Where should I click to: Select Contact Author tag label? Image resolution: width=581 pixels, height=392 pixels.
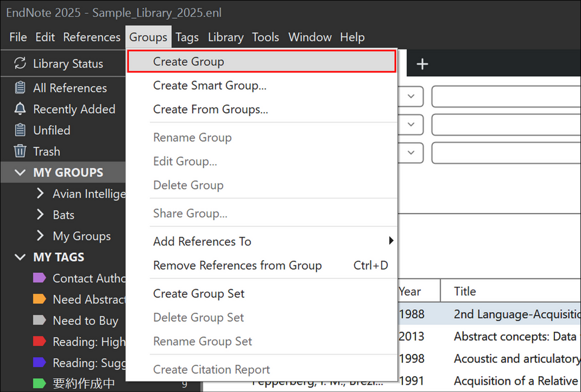tap(89, 278)
